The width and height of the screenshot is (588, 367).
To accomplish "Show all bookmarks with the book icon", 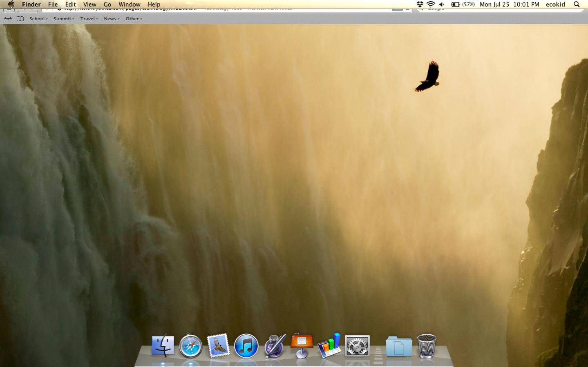I will pyautogui.click(x=20, y=19).
